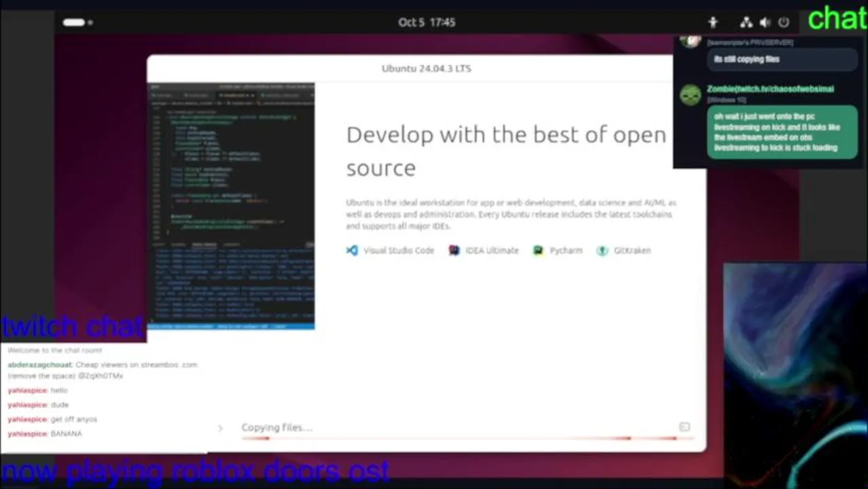This screenshot has width=868, height=489.
Task: Click the "its still copying files" chat bubble
Action: 782,59
